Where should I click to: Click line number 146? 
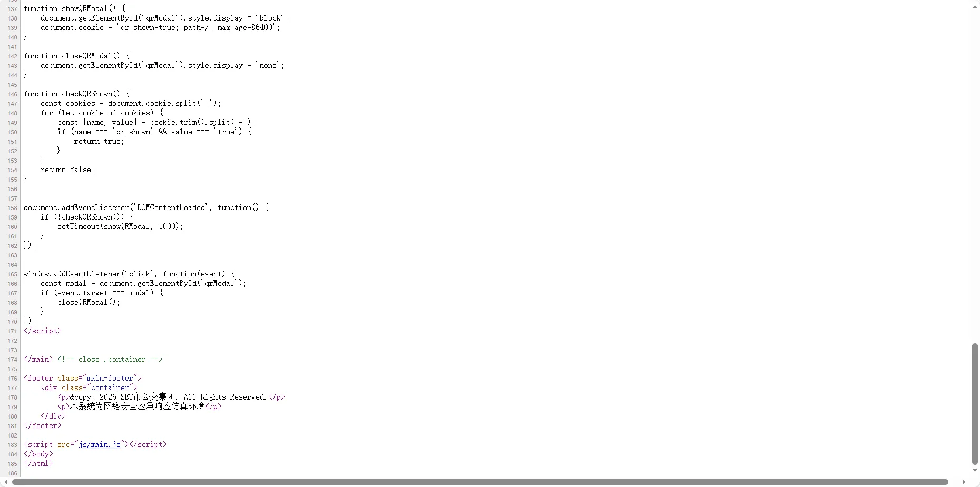tap(13, 94)
